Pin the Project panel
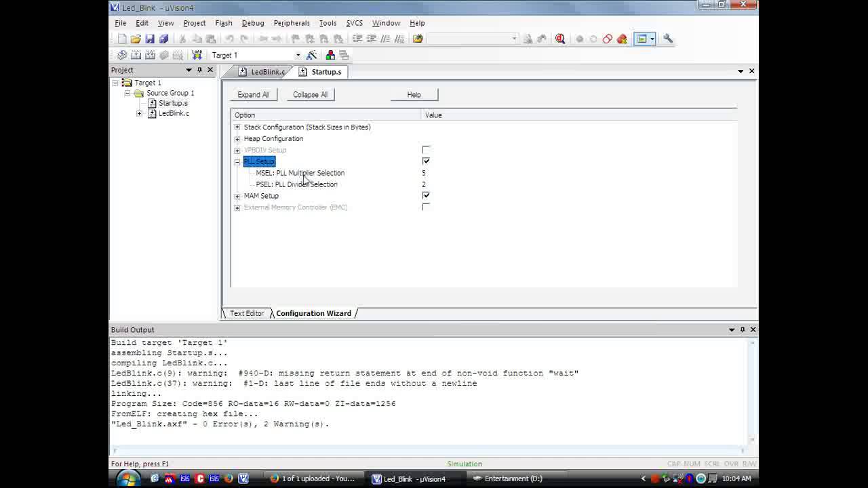This screenshot has height=488, width=868. pyautogui.click(x=199, y=70)
